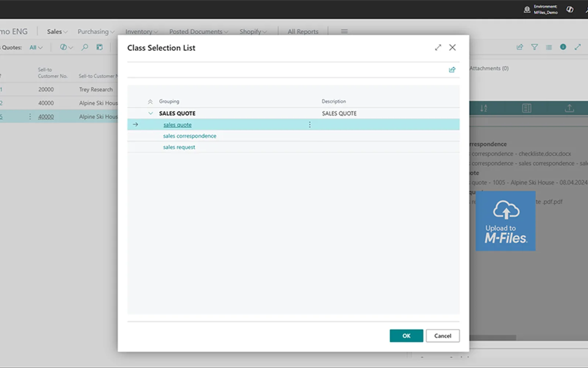Open row menu for selected 40000 quote
The image size is (588, 368).
(x=30, y=117)
